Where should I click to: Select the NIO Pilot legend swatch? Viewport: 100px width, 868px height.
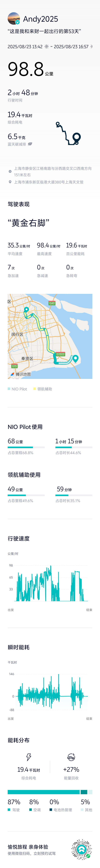(9, 389)
